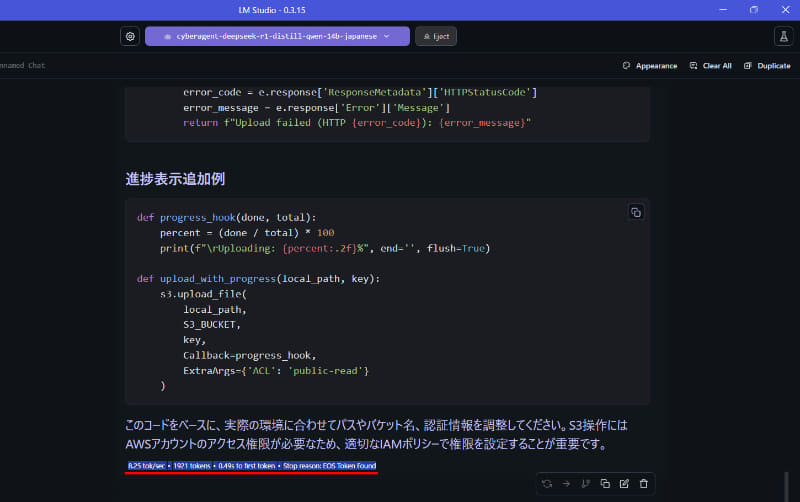The height and width of the screenshot is (502, 800).
Task: Click the generation stats line with tok/sec
Action: (252, 466)
